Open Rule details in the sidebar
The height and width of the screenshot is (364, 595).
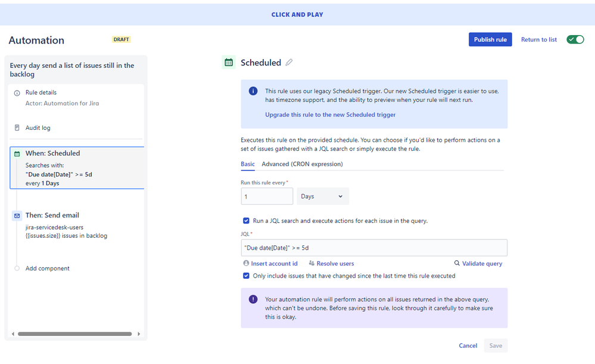pos(41,92)
